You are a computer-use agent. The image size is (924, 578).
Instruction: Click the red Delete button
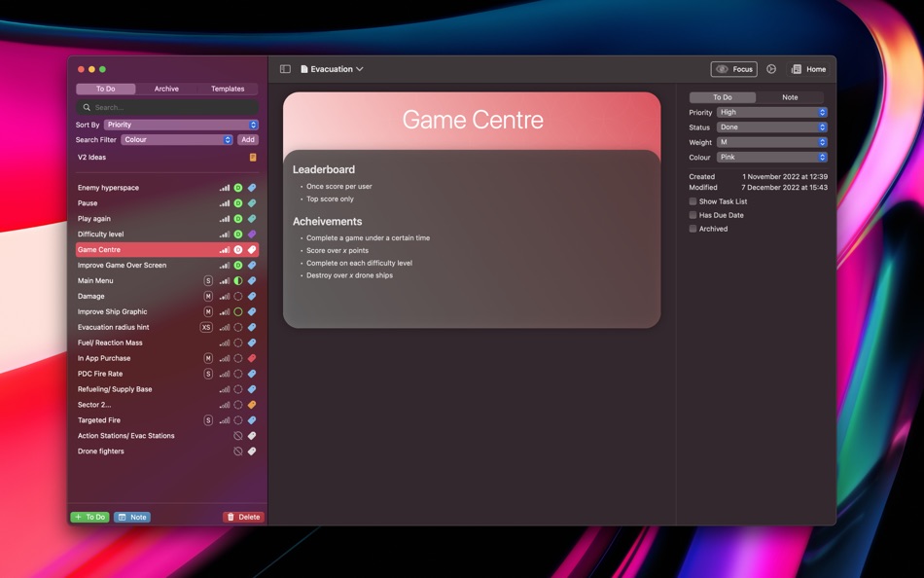coord(243,518)
